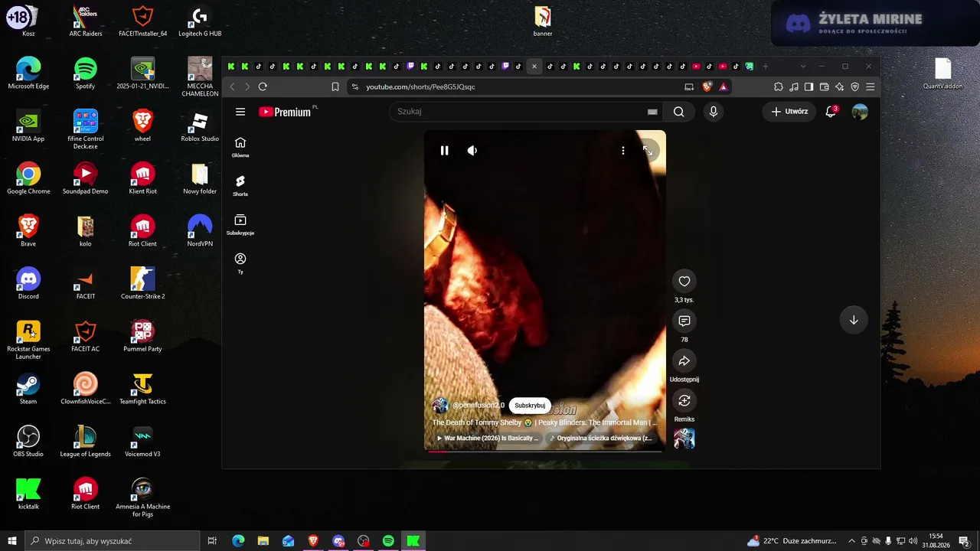Click the Windows Start button
Image resolution: width=980 pixels, height=551 pixels.
coord(11,541)
